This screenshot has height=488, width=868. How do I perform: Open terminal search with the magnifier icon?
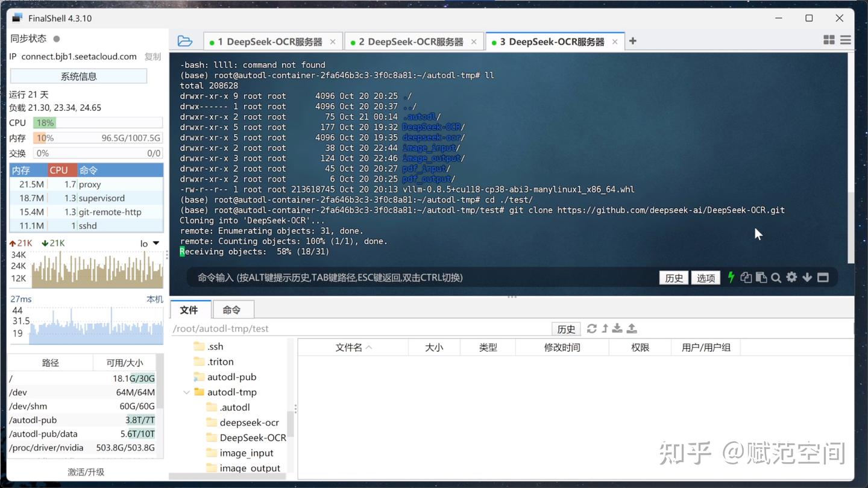pyautogui.click(x=776, y=277)
